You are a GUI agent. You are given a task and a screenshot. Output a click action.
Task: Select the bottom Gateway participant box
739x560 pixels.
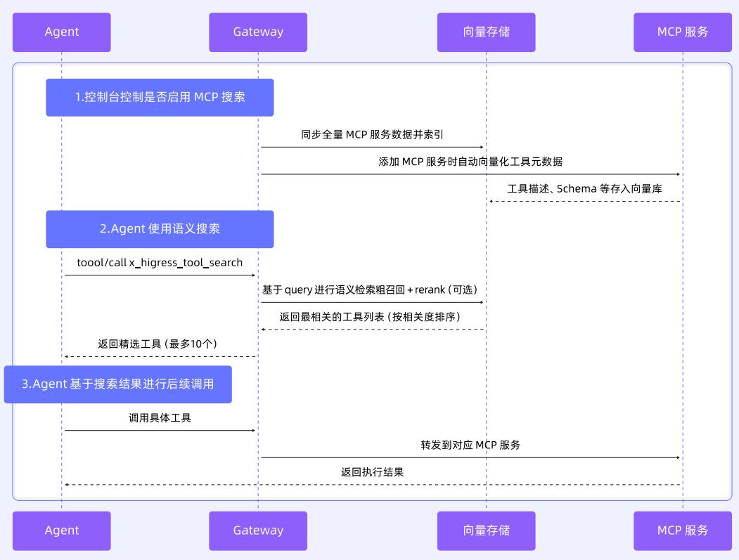pos(258,530)
